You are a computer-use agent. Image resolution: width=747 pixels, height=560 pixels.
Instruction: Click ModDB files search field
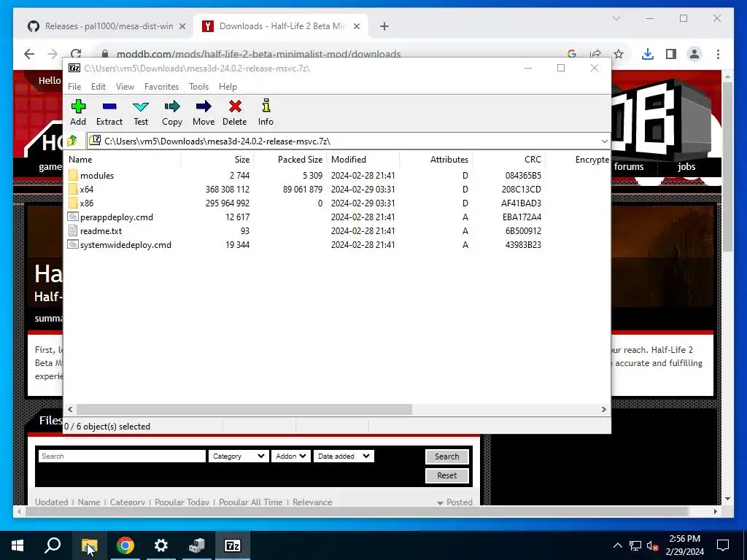122,456
